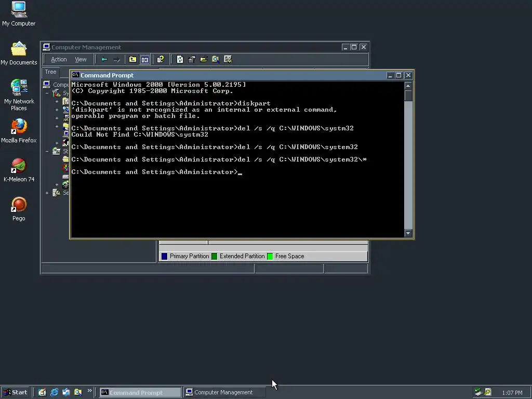Select the Pego desktop shortcut
The image size is (532, 399).
coord(19,209)
